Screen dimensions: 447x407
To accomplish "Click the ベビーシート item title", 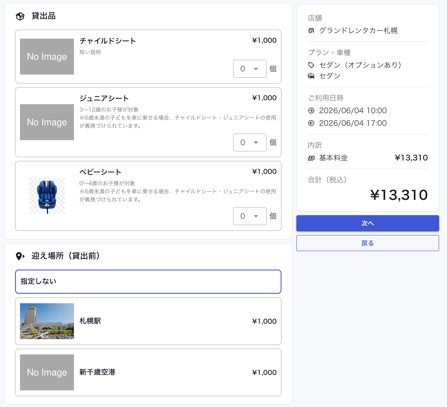I will tap(100, 172).
